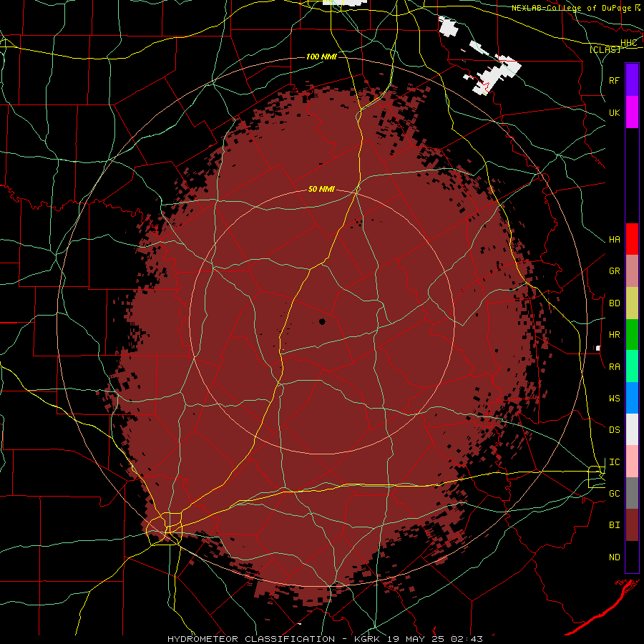
Task: Click the '100 NMI' range ring label
Action: click(321, 57)
